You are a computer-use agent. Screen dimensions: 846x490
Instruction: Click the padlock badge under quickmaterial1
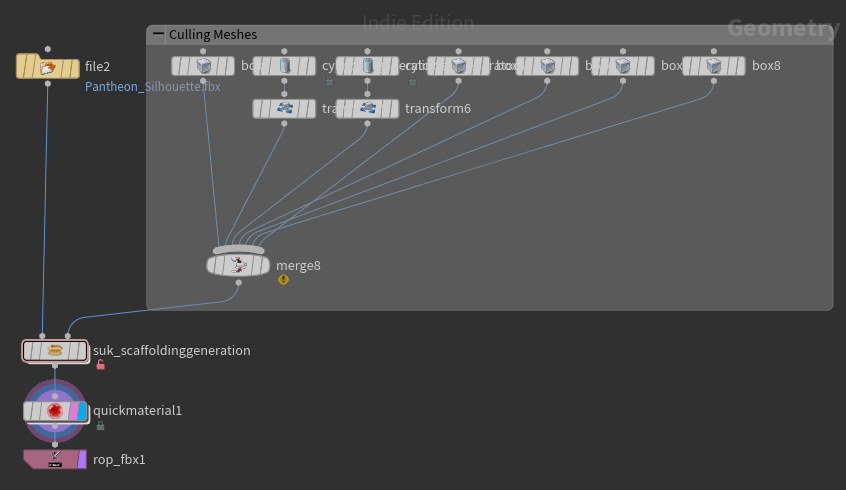(100, 426)
